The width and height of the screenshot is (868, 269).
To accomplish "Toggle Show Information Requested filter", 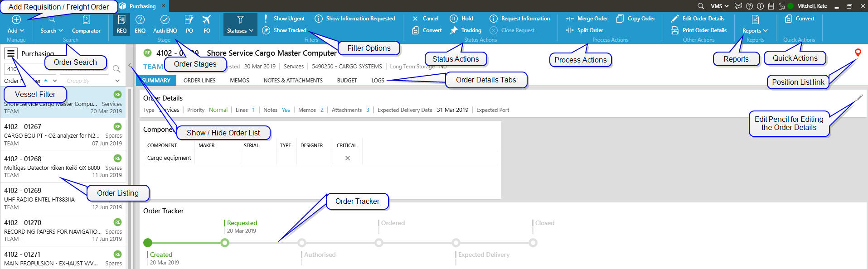I will (x=356, y=19).
